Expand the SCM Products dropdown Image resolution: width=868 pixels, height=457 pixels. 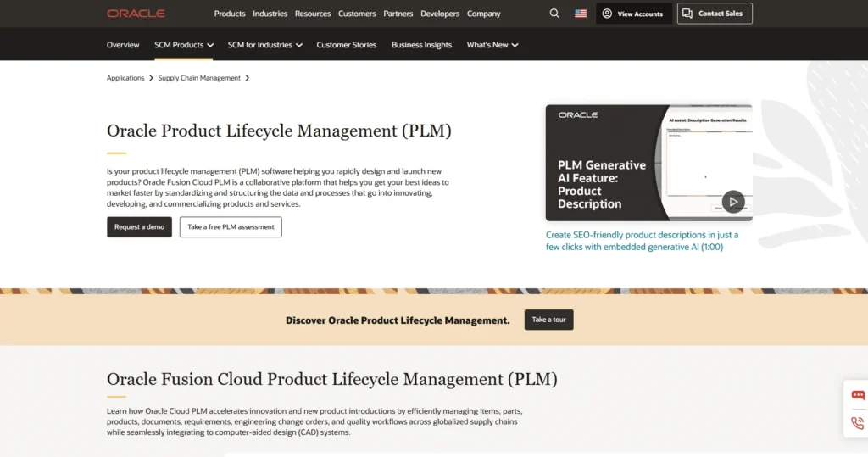184,45
